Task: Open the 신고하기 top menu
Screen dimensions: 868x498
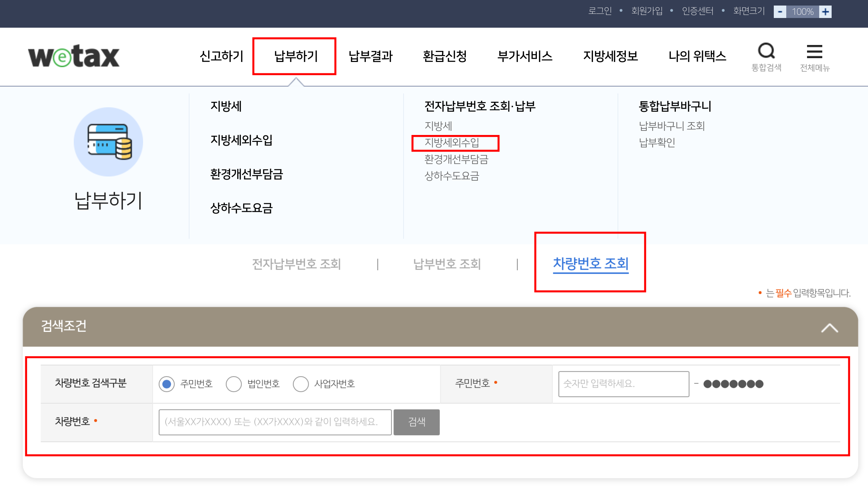Action: coord(222,56)
